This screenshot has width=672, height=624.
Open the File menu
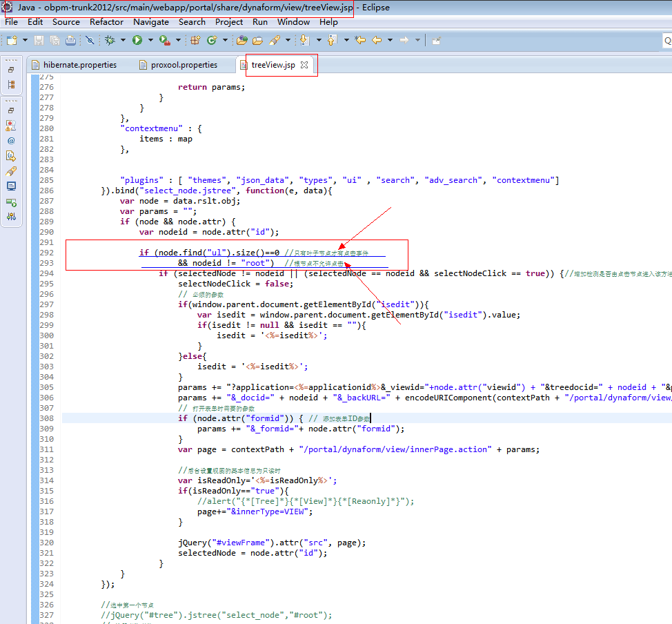(12, 22)
